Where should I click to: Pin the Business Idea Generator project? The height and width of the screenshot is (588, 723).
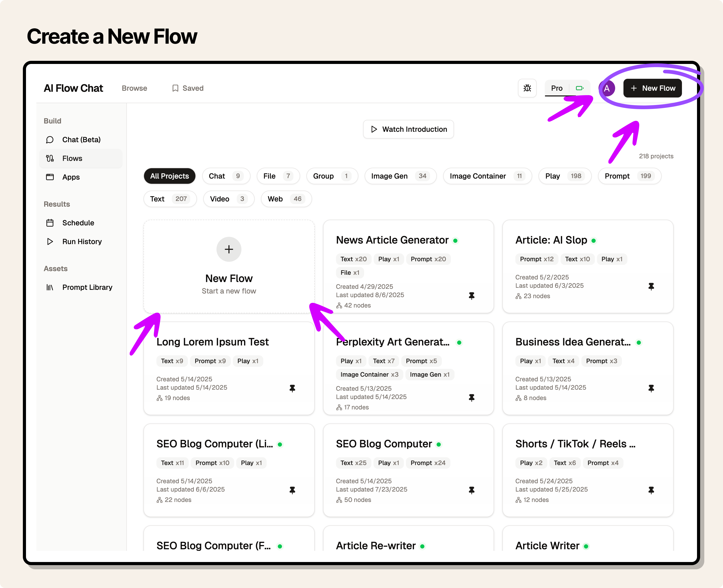651,389
